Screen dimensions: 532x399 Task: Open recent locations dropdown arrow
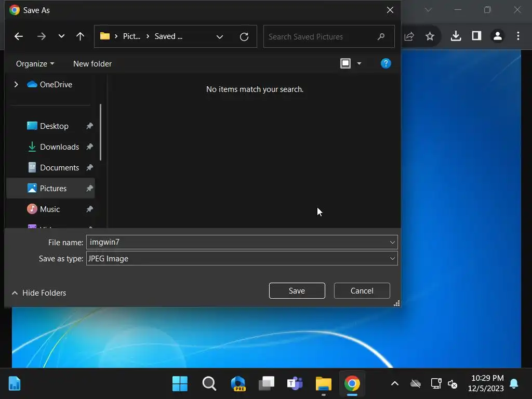coord(61,36)
